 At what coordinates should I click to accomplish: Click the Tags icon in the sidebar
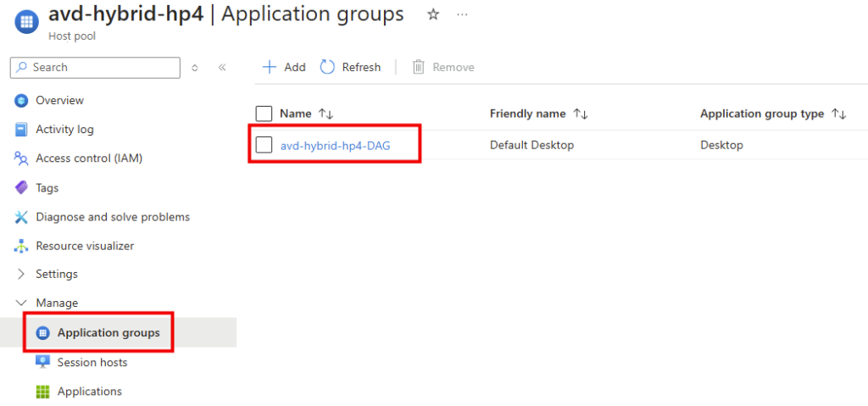(x=21, y=188)
